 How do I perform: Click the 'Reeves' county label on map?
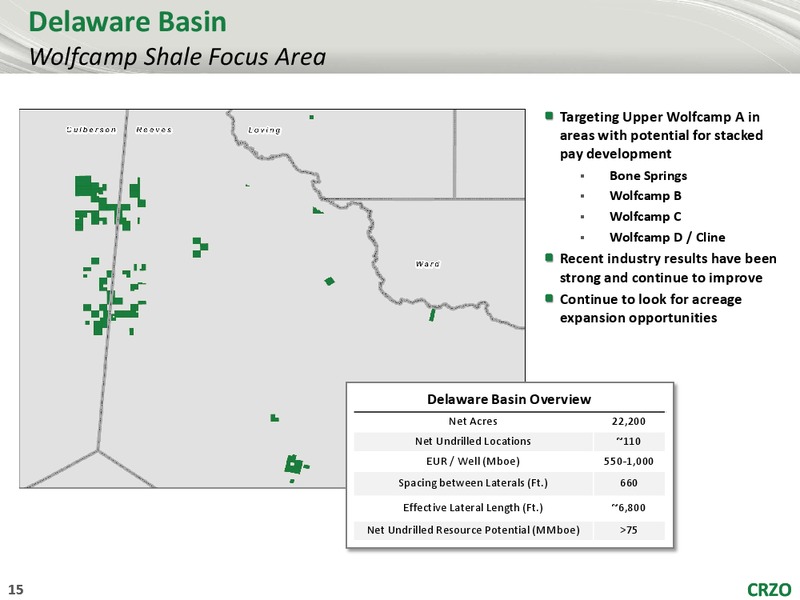154,130
